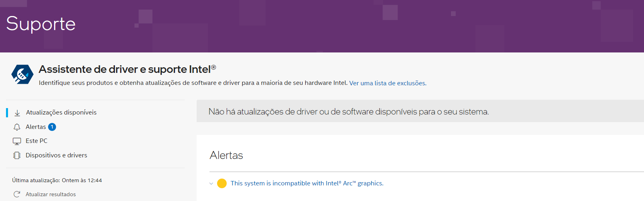This screenshot has height=201, width=644.
Task: Go to the Alertas sidebar item
Action: [36, 127]
